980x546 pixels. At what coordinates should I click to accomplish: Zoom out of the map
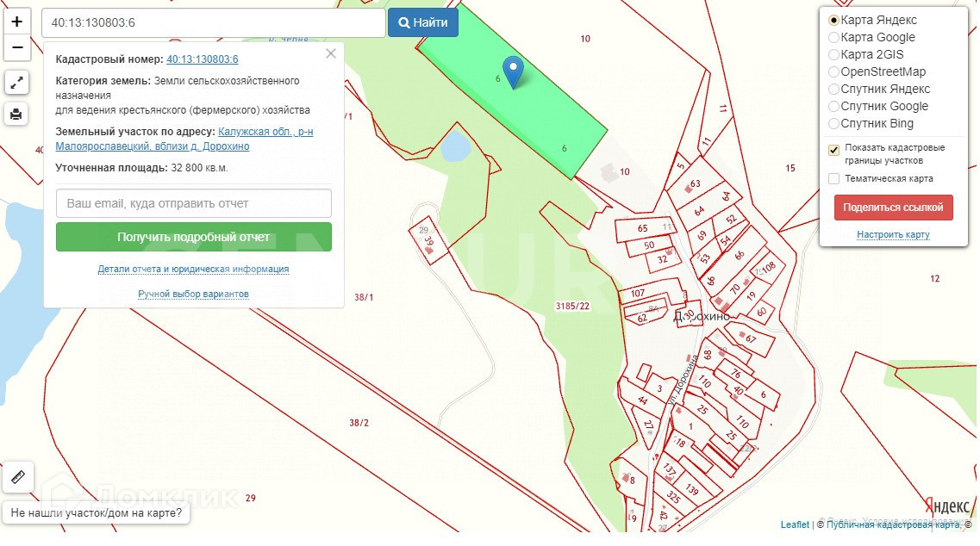click(x=17, y=47)
